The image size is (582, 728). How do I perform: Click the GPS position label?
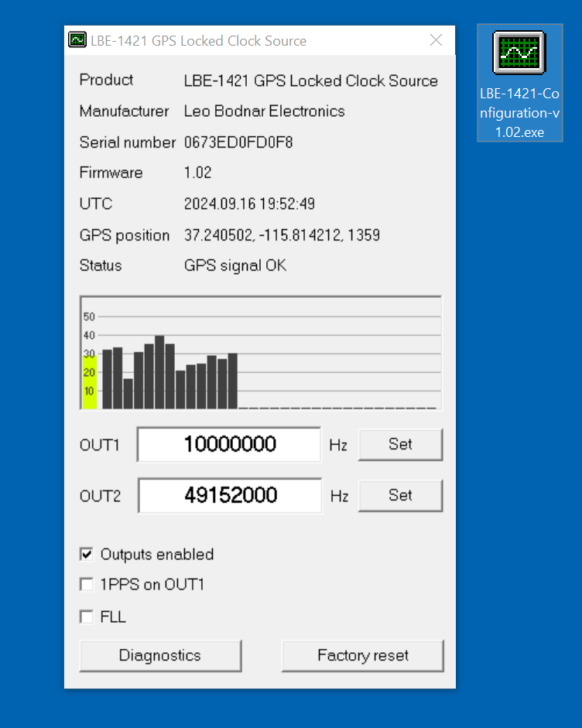click(x=125, y=235)
